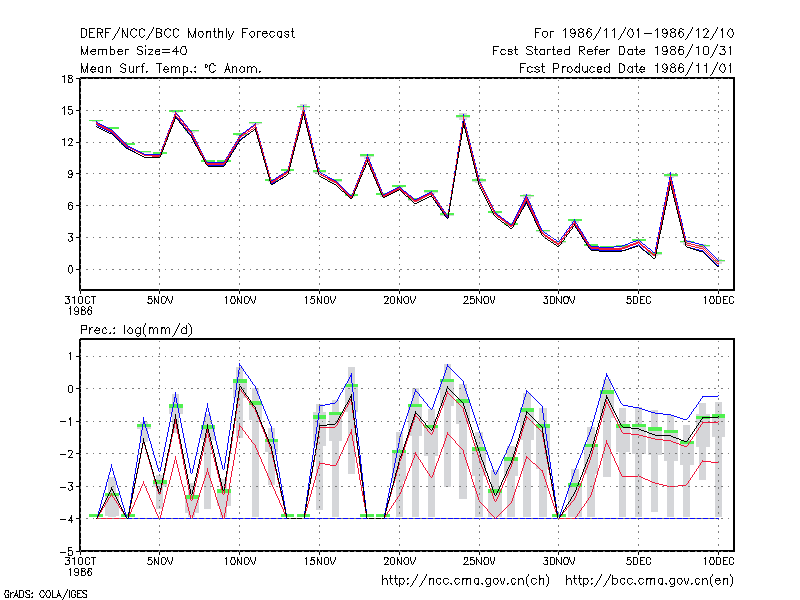The image size is (800, 600).
Task: Click the Fcst Produced Date 1986/11/01 text
Action: [626, 68]
